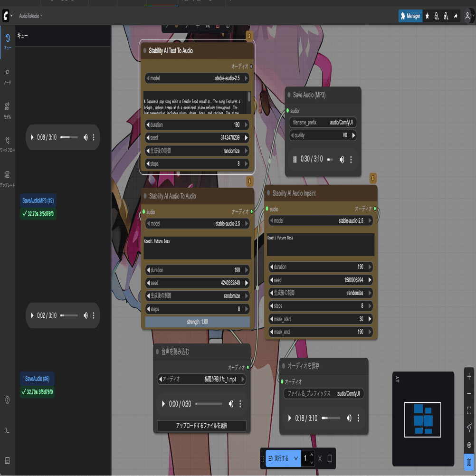
Task: Select model dropdown in Audio Inpaint node
Action: click(321, 221)
